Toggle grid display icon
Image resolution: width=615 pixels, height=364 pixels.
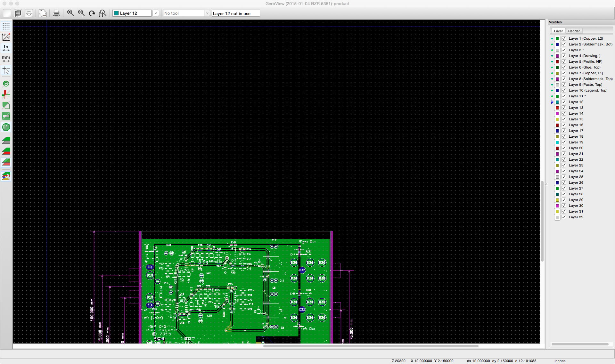(6, 26)
